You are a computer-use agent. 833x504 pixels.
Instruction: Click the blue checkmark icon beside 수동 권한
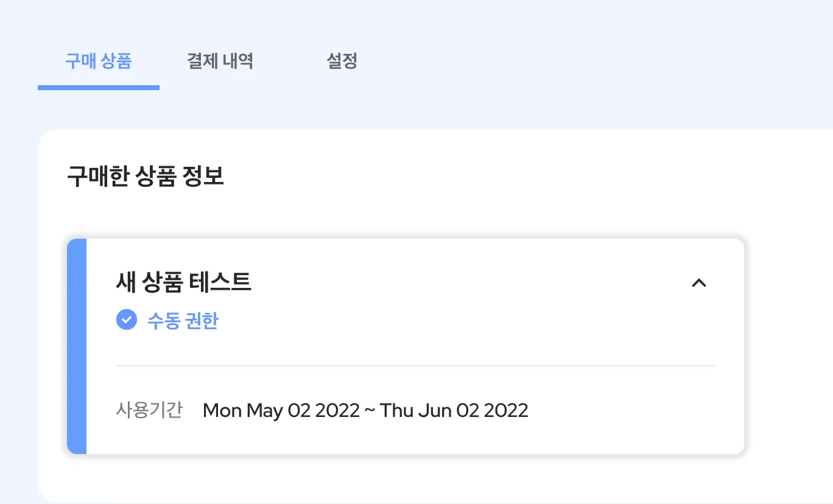(127, 320)
